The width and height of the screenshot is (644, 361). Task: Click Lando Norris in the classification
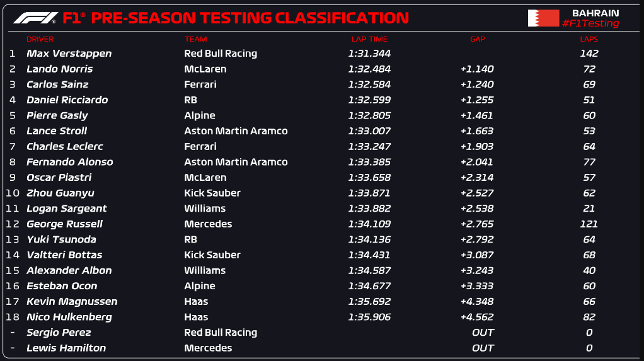pos(60,69)
